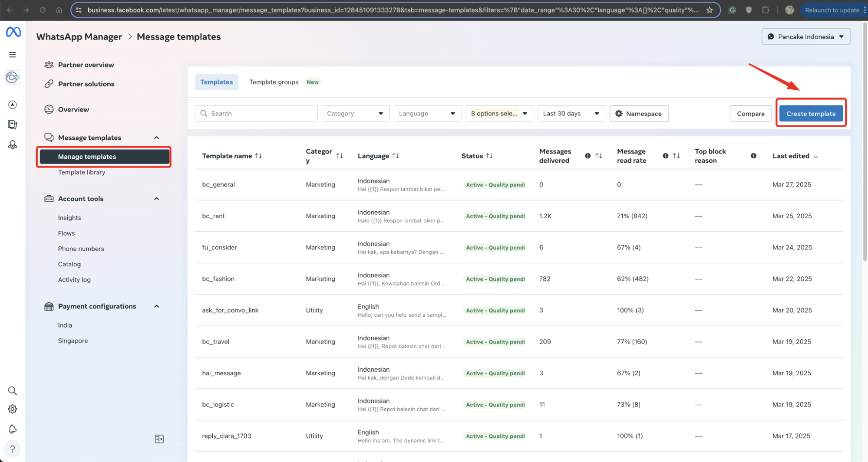
Task: Open the help question mark icon
Action: [x=13, y=449]
